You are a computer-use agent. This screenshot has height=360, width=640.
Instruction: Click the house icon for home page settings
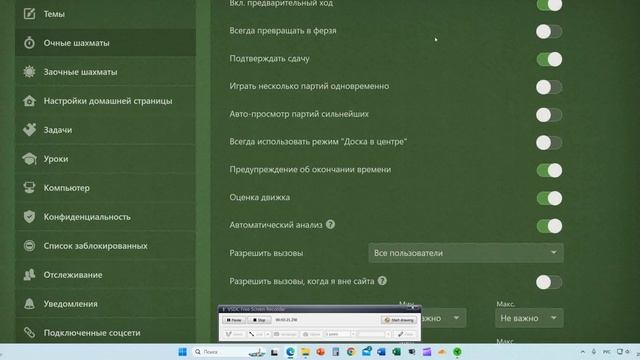(29, 101)
